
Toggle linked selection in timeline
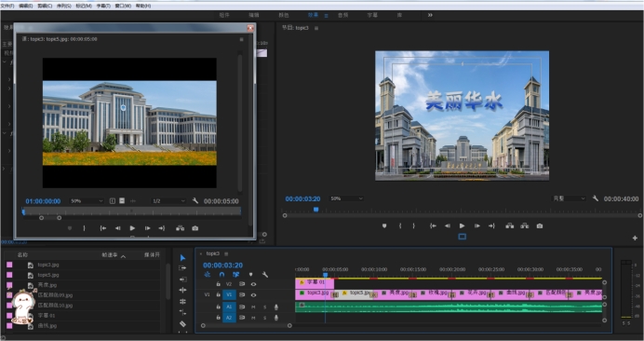236,274
